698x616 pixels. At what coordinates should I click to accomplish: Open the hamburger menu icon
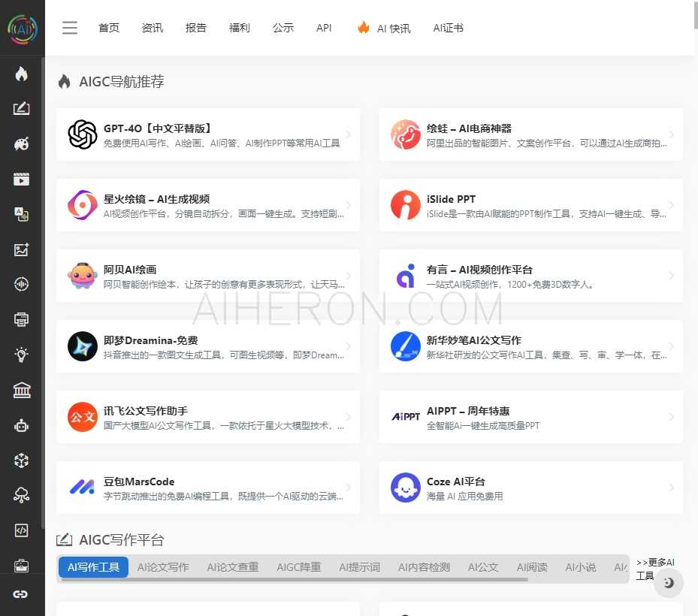click(70, 28)
